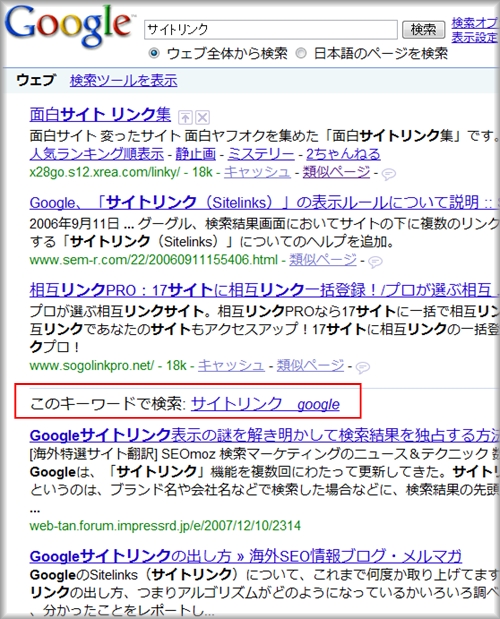This screenshot has width=500, height=619.
Task: Click the text このキーワードで検索:
Action: 108,404
